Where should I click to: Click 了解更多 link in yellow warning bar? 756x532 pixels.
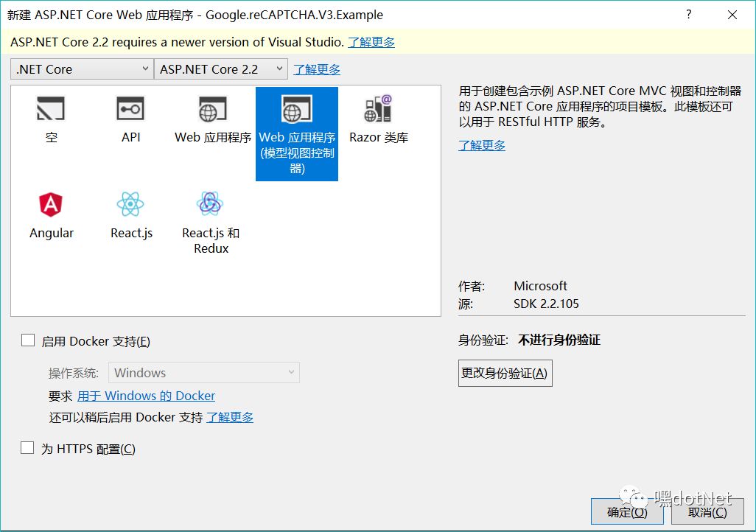[x=371, y=43]
